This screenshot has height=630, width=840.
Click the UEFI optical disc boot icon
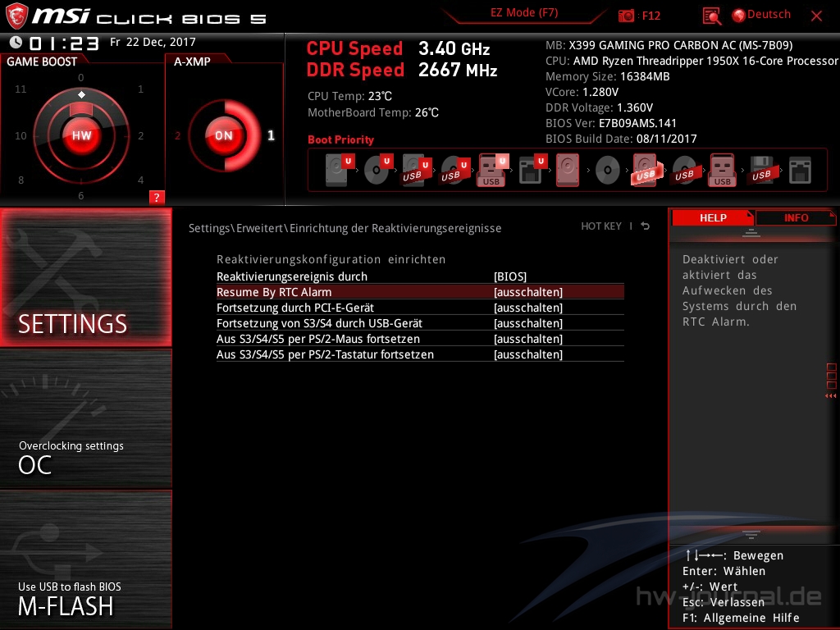(x=377, y=170)
